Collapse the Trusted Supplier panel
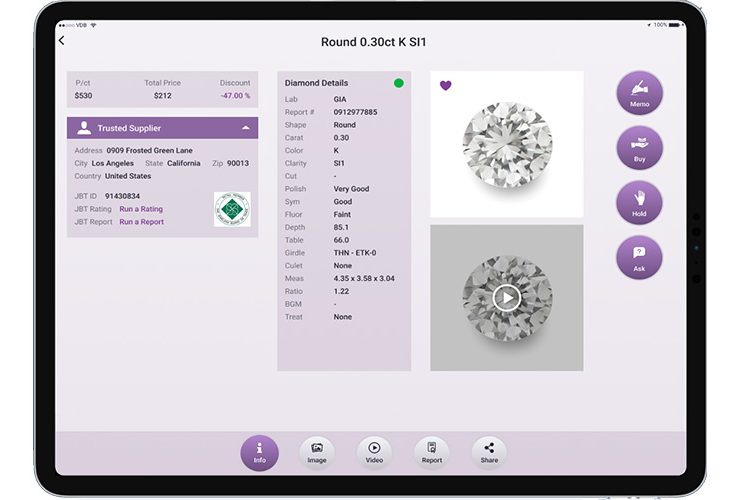This screenshot has height=500, width=740. tap(246, 128)
